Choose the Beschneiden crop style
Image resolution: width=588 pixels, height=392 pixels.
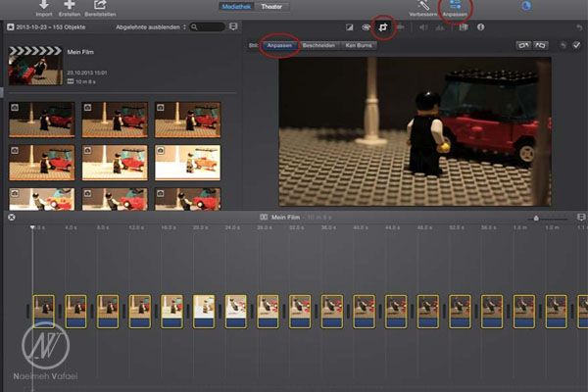(x=318, y=45)
